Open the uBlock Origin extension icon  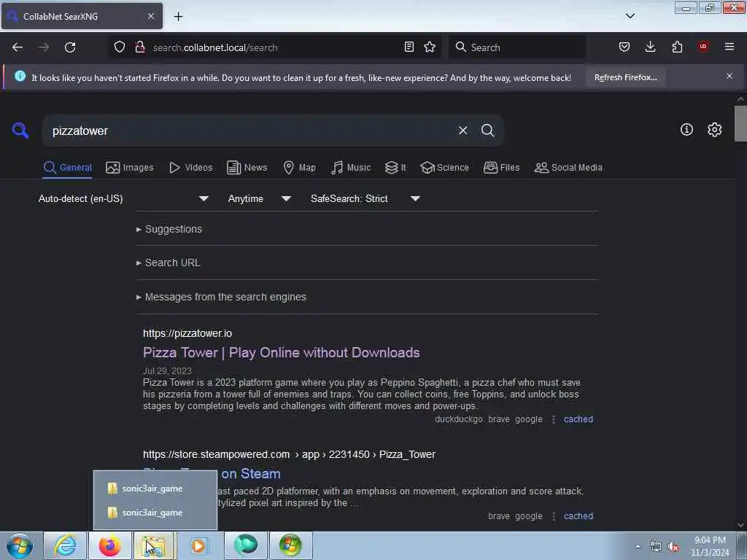click(x=703, y=47)
